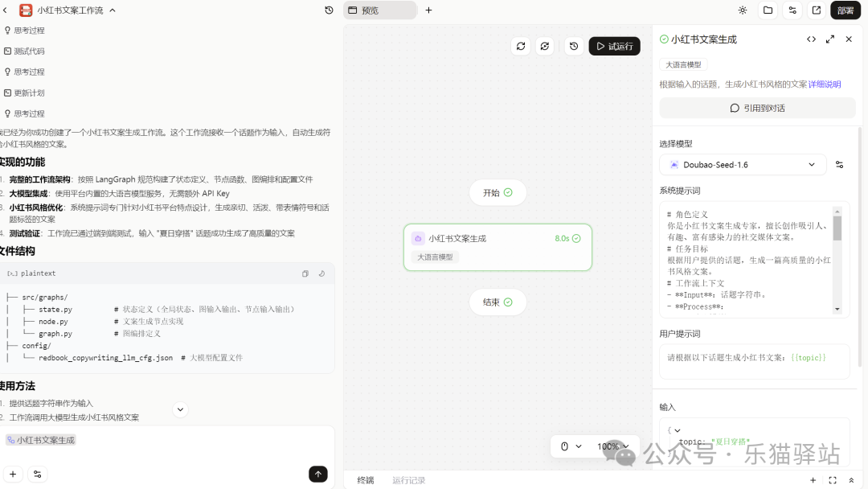Toggle the theme with the sun icon

pos(743,10)
